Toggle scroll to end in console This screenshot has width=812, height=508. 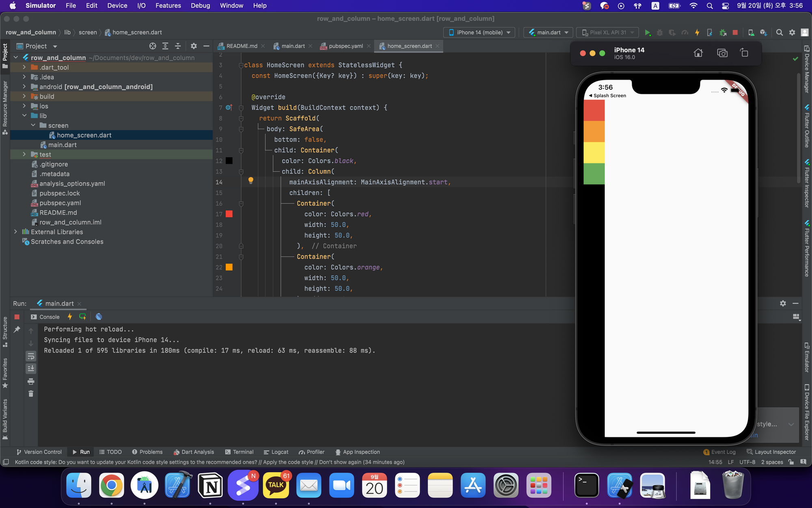point(31,369)
